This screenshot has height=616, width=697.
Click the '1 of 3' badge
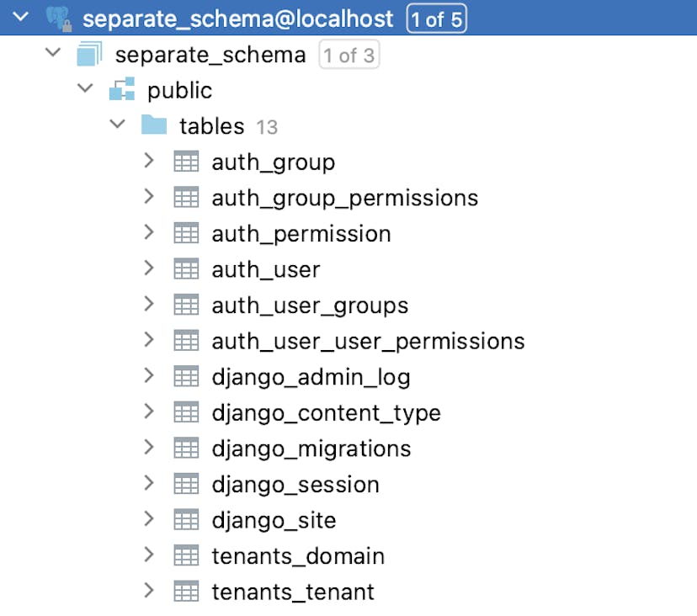click(x=349, y=55)
